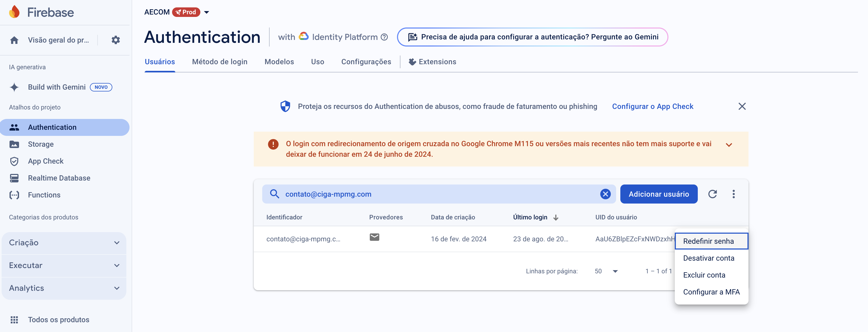
Task: Follow the Configurar o App Check link
Action: (x=652, y=107)
